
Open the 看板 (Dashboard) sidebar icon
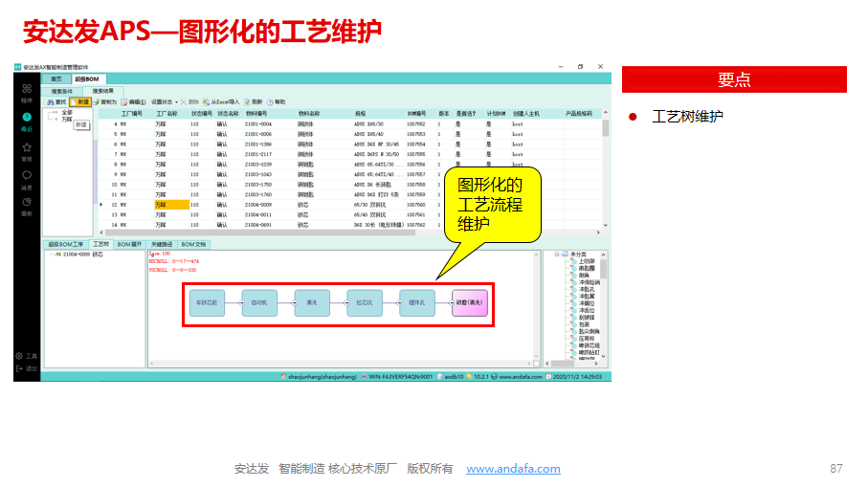point(27,205)
